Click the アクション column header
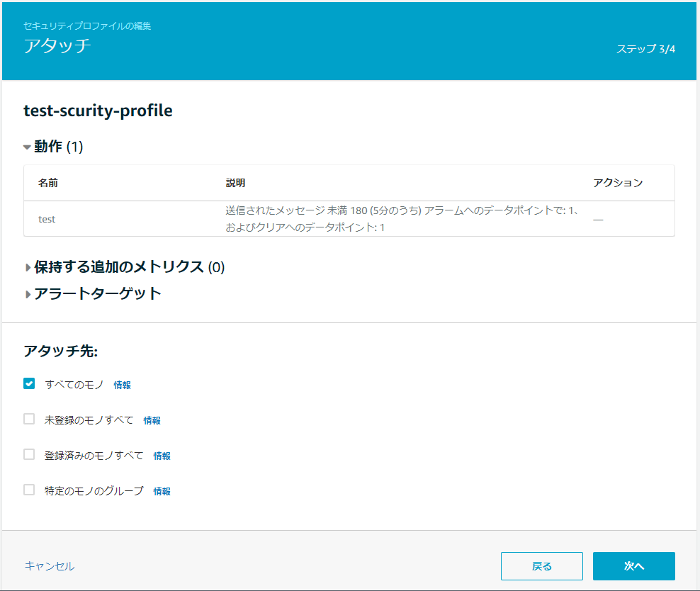The height and width of the screenshot is (591, 700). click(x=617, y=183)
